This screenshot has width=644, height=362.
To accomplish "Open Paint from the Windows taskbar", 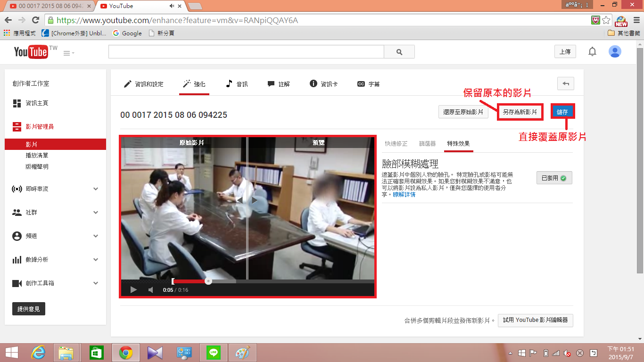I will (x=243, y=353).
